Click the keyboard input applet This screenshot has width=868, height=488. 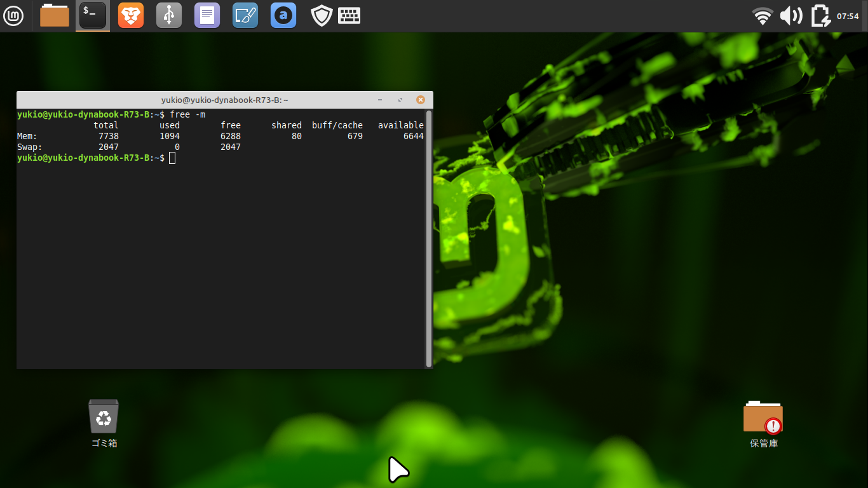(x=349, y=16)
